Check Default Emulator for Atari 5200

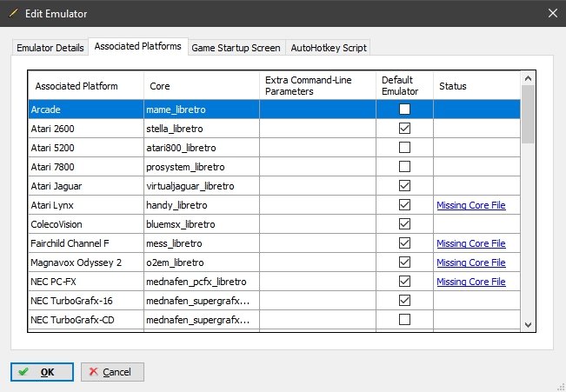tap(404, 147)
